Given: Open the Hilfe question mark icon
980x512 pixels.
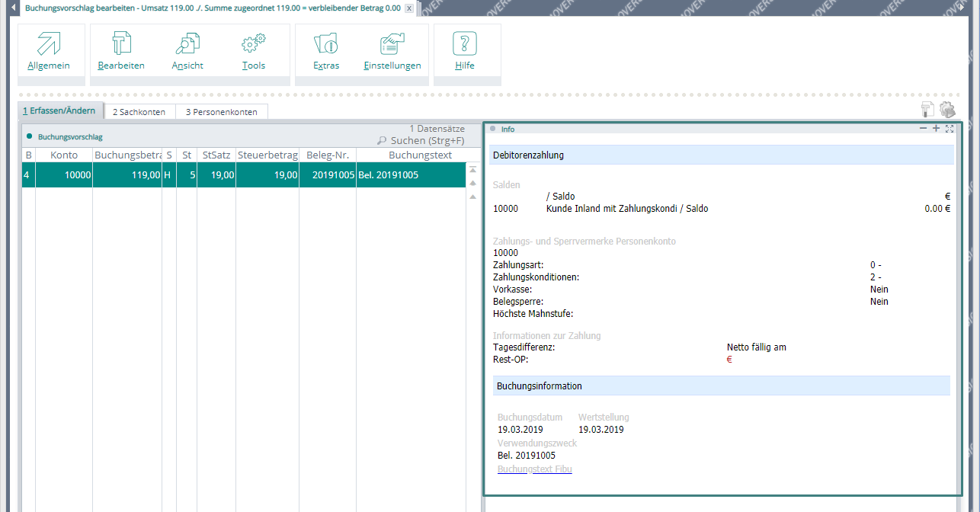Looking at the screenshot, I should (x=464, y=44).
